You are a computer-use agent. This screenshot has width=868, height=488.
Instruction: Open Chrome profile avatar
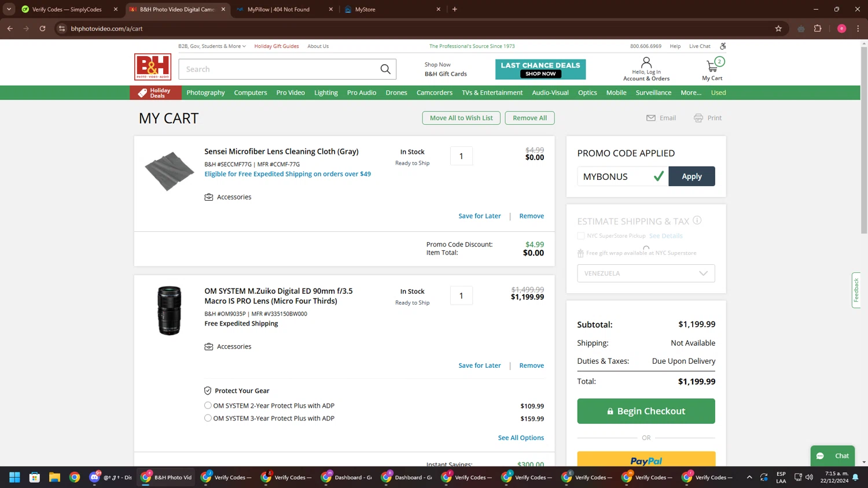[x=842, y=28]
